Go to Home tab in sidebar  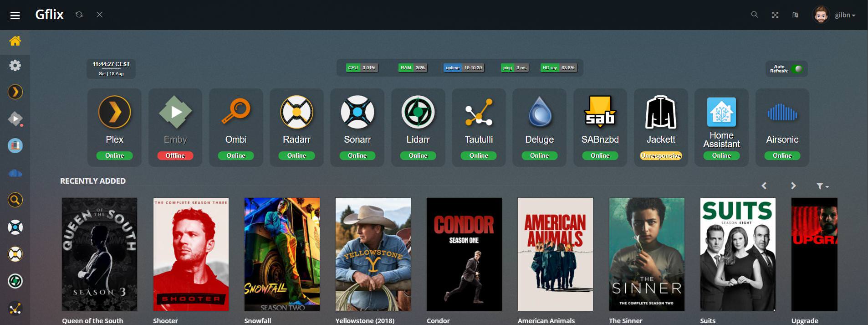coord(15,41)
